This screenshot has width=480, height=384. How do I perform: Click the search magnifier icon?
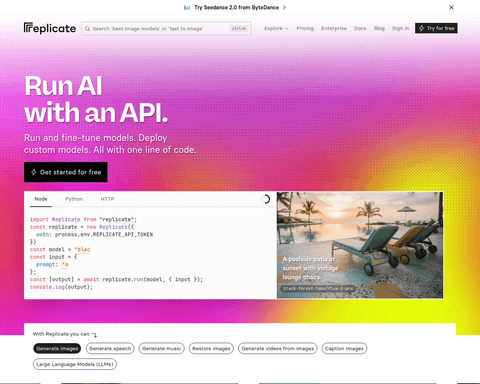coord(87,29)
